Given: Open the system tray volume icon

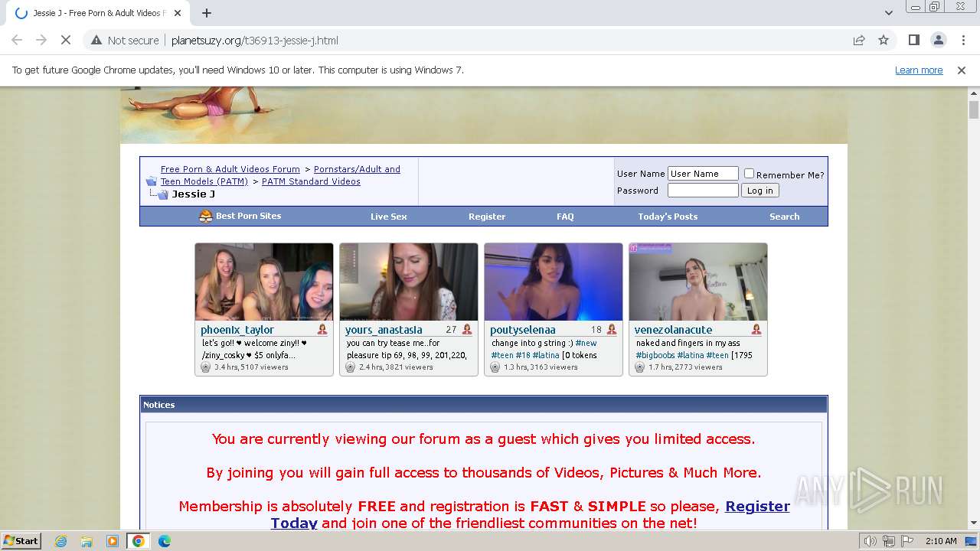Looking at the screenshot, I should (x=871, y=541).
